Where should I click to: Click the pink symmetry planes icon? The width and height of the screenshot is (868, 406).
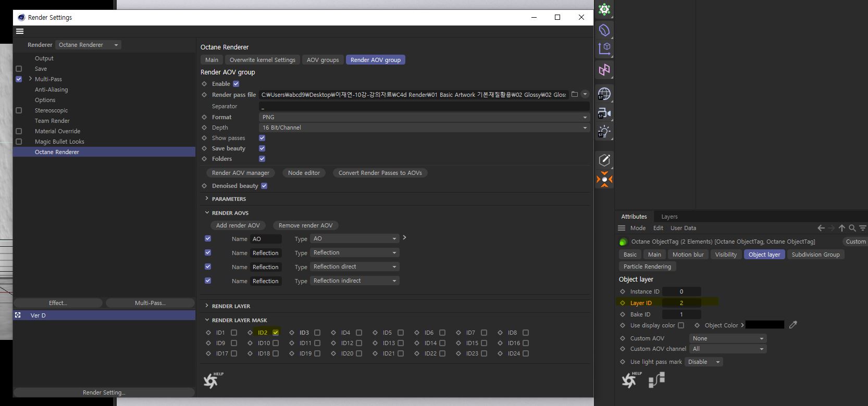pyautogui.click(x=604, y=70)
